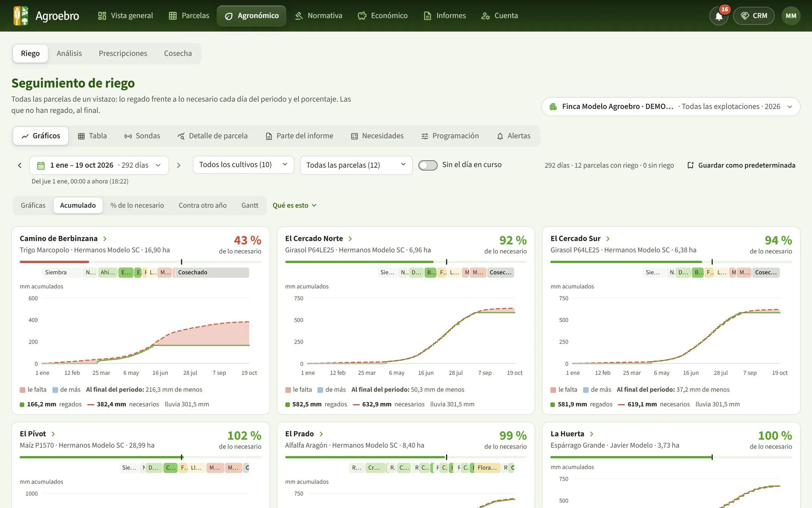Open the Vista general section
The height and width of the screenshot is (508, 812).
[x=126, y=16]
